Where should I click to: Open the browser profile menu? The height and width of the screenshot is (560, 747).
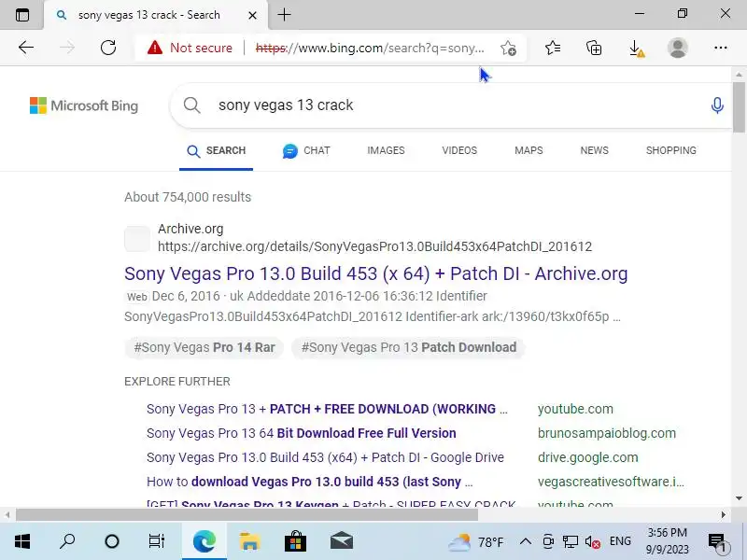click(x=678, y=48)
